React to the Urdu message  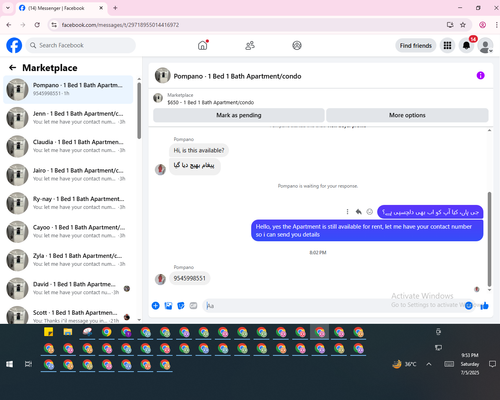(369, 212)
